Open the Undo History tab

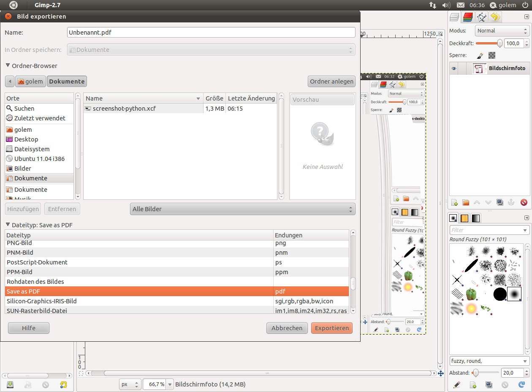click(x=495, y=17)
